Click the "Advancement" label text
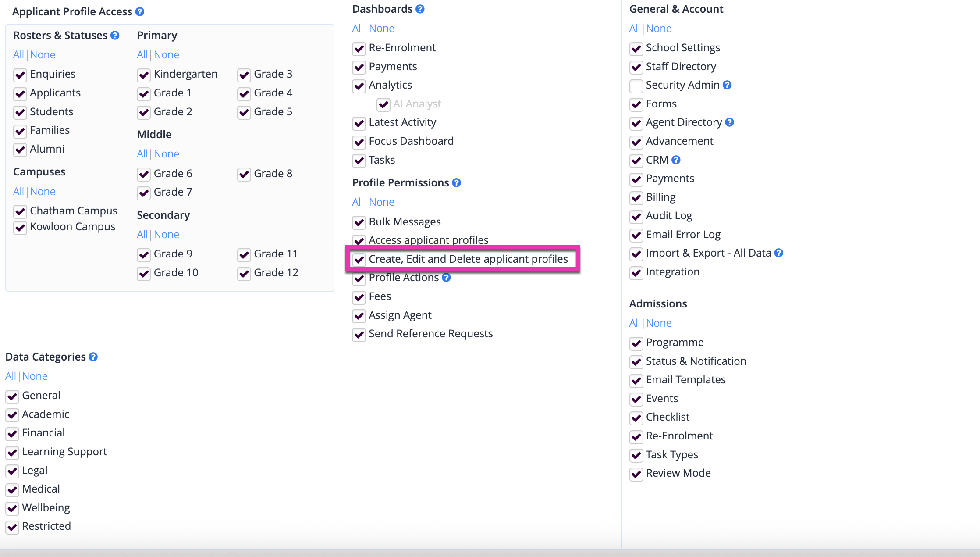 click(679, 141)
